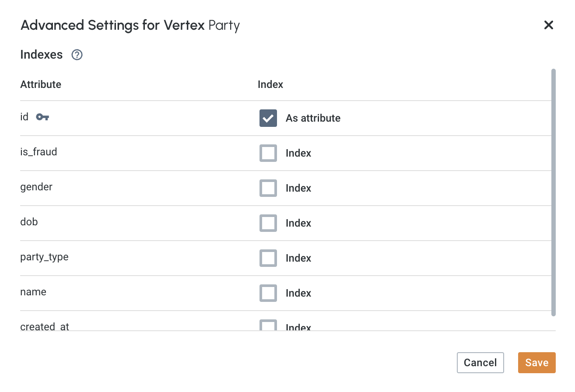Check Index for the dob attribute
The height and width of the screenshot is (392, 575).
pyautogui.click(x=268, y=223)
